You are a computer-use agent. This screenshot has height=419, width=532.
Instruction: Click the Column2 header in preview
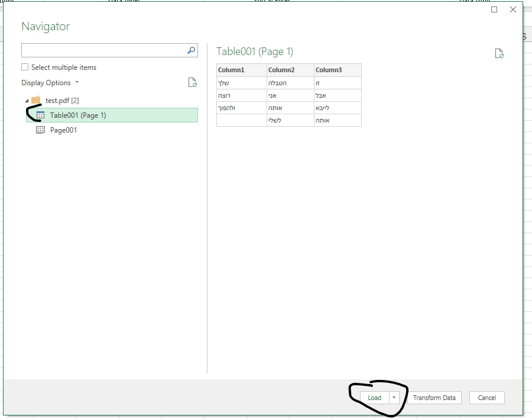[x=281, y=70]
